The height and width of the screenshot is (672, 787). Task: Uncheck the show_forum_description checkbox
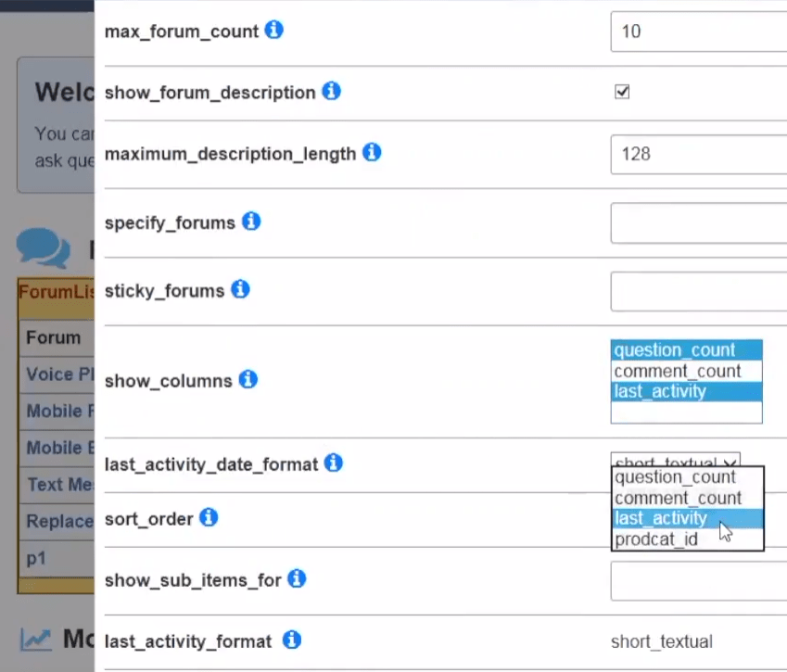(x=621, y=91)
